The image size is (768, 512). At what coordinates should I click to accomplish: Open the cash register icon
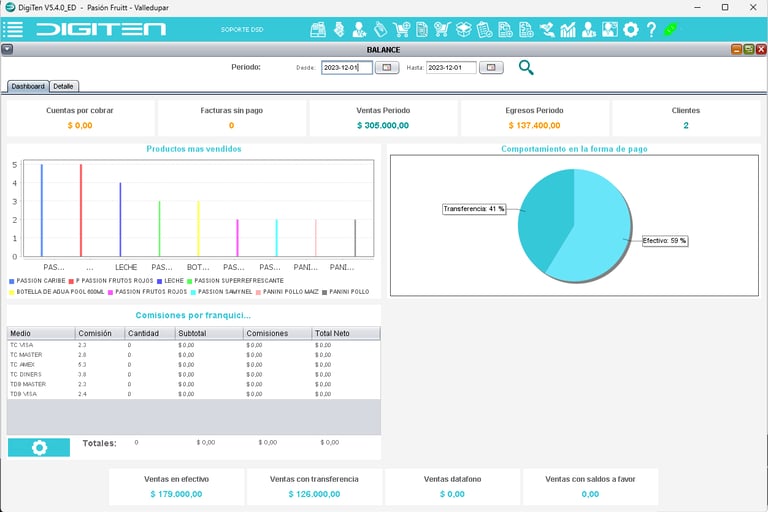point(318,29)
